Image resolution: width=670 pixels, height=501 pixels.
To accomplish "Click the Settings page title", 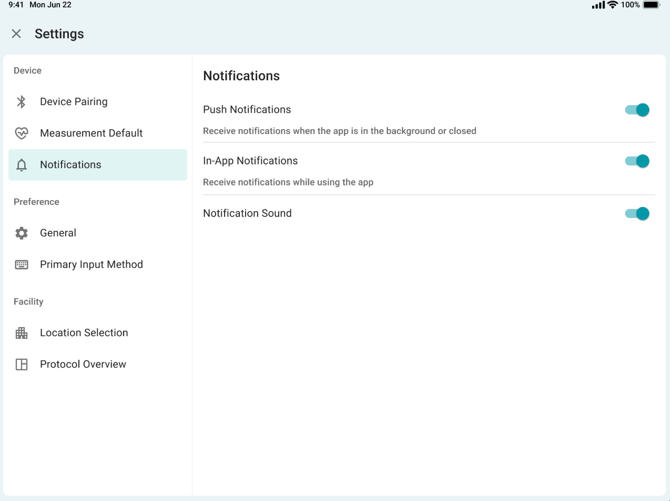I will coord(59,34).
